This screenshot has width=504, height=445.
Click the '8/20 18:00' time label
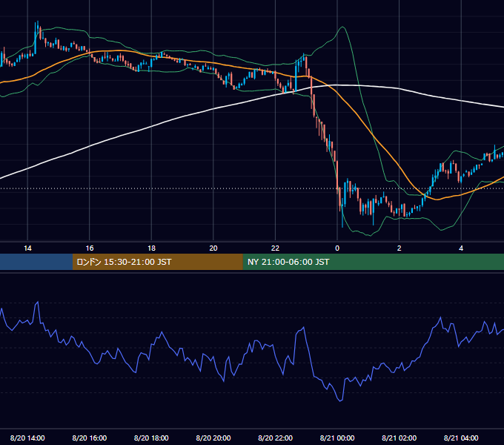[x=151, y=438]
